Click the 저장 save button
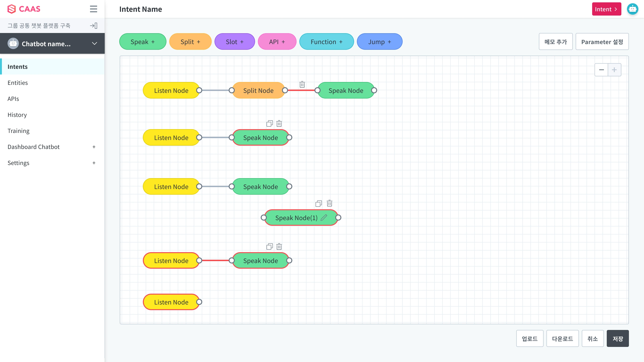The width and height of the screenshot is (644, 362). pos(618,338)
